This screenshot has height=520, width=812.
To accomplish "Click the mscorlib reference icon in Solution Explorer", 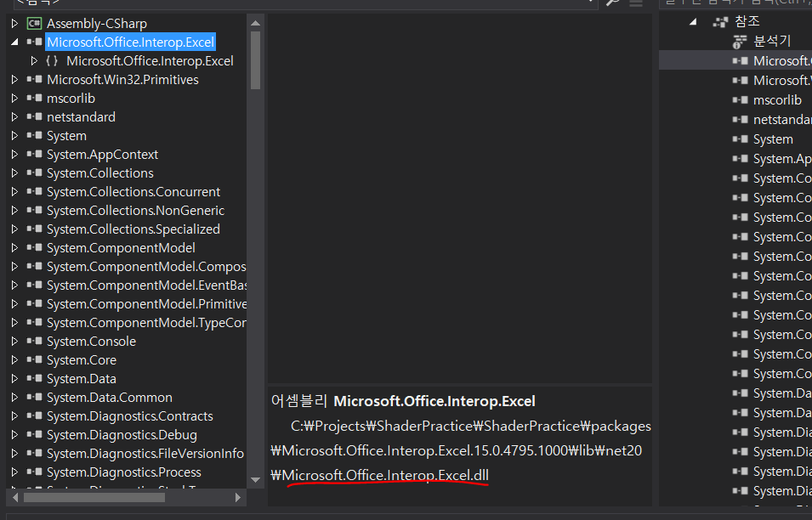I will tap(740, 100).
